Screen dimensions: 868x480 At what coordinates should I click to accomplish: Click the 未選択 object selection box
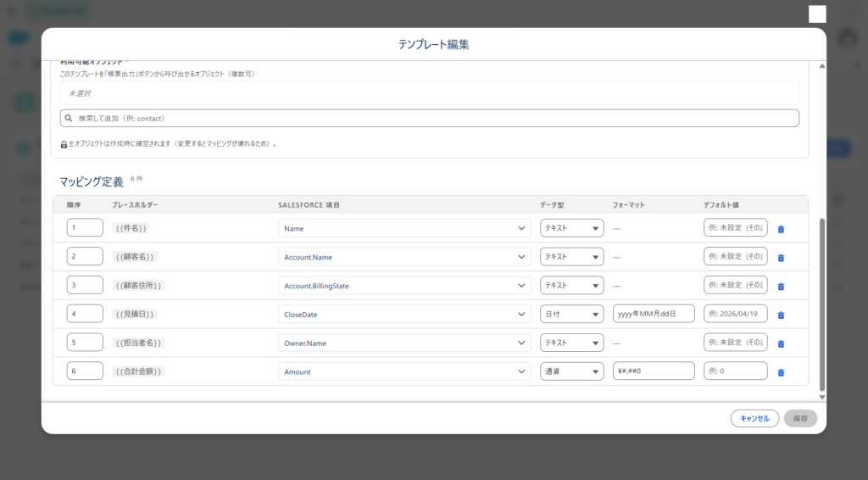coord(430,93)
